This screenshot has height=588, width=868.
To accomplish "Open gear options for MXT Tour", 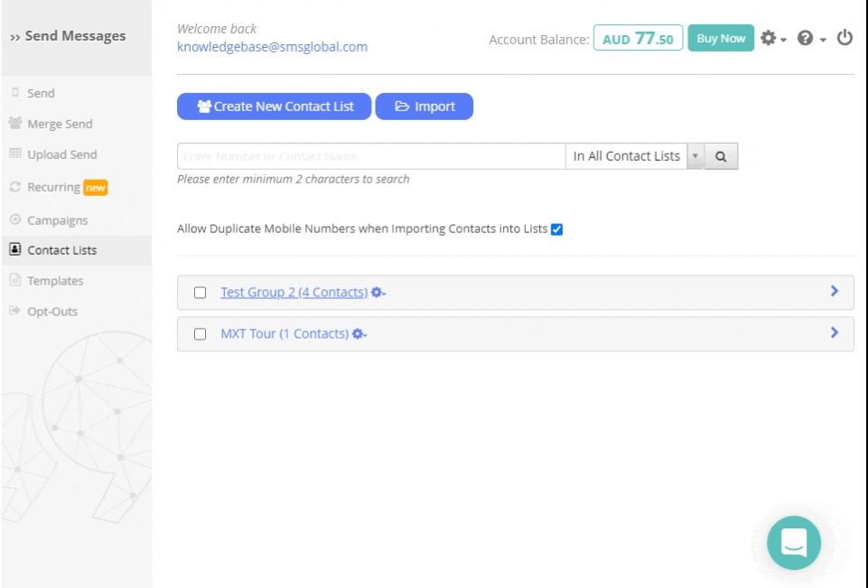I will coord(359,334).
